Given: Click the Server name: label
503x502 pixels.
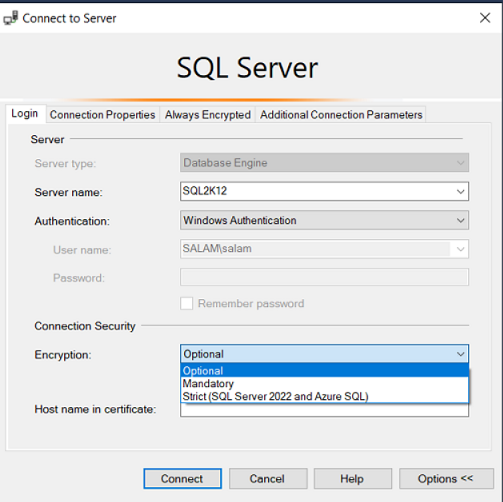Looking at the screenshot, I should click(68, 192).
